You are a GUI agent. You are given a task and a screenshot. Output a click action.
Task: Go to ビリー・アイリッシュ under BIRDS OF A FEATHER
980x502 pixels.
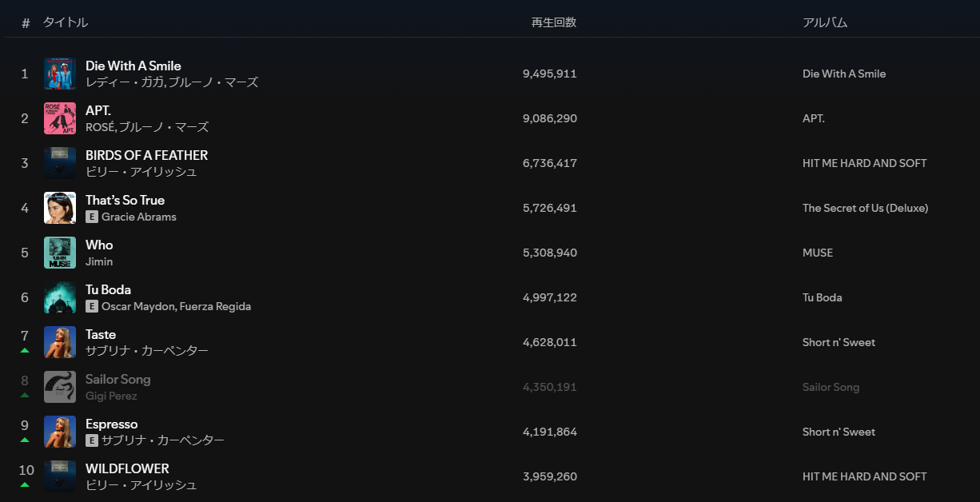pyautogui.click(x=141, y=172)
